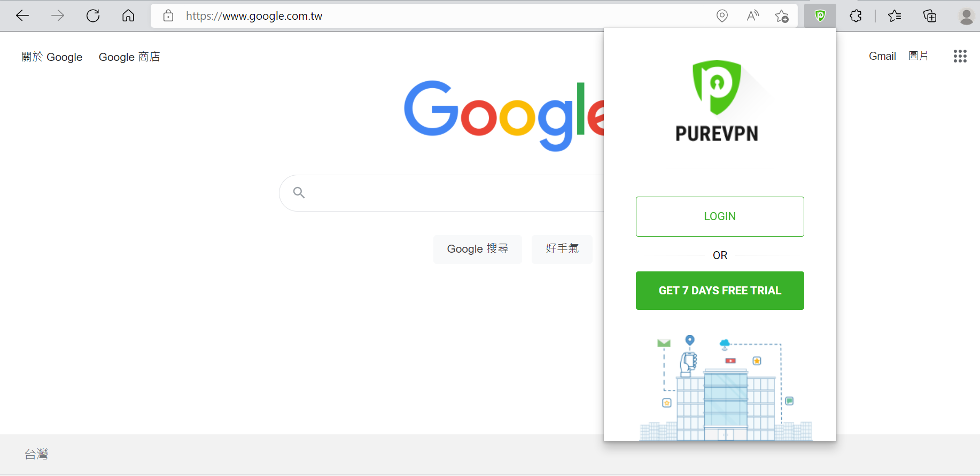The image size is (980, 476).
Task: Start the 7 days free trial
Action: click(x=720, y=291)
